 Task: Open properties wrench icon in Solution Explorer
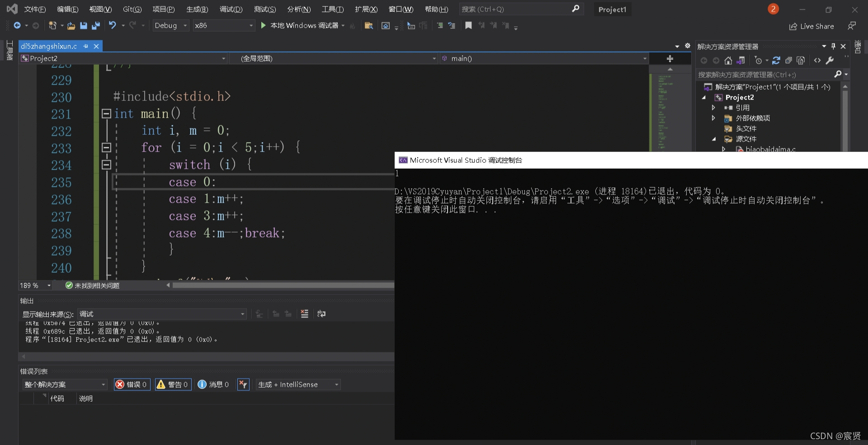pos(830,61)
